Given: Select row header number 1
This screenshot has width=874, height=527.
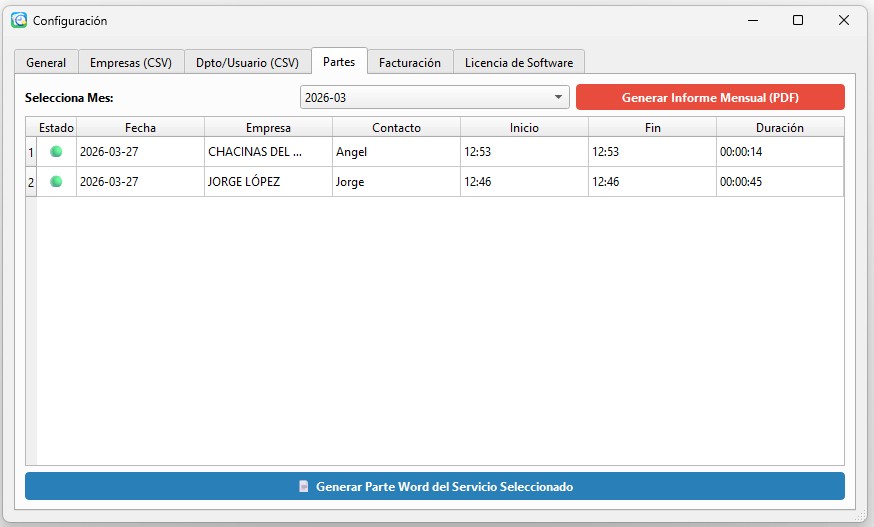Looking at the screenshot, I should coord(31,152).
